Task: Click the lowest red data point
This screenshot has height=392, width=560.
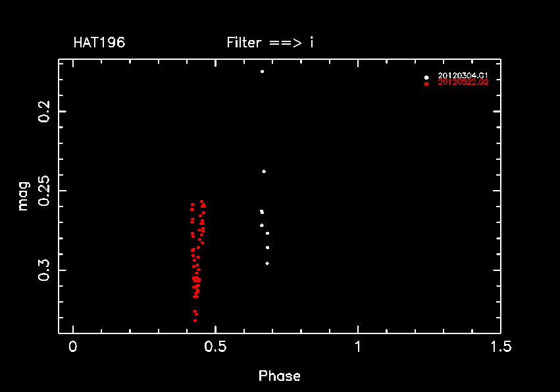Action: tap(195, 320)
